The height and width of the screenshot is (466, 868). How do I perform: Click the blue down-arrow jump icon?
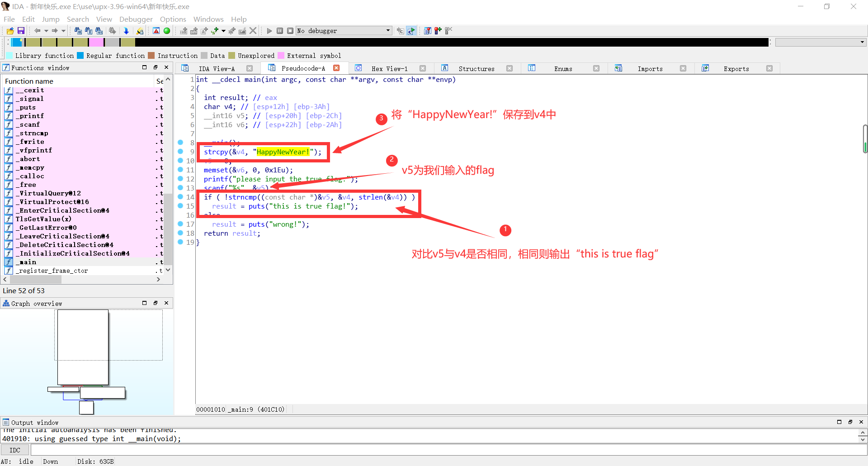pos(126,31)
